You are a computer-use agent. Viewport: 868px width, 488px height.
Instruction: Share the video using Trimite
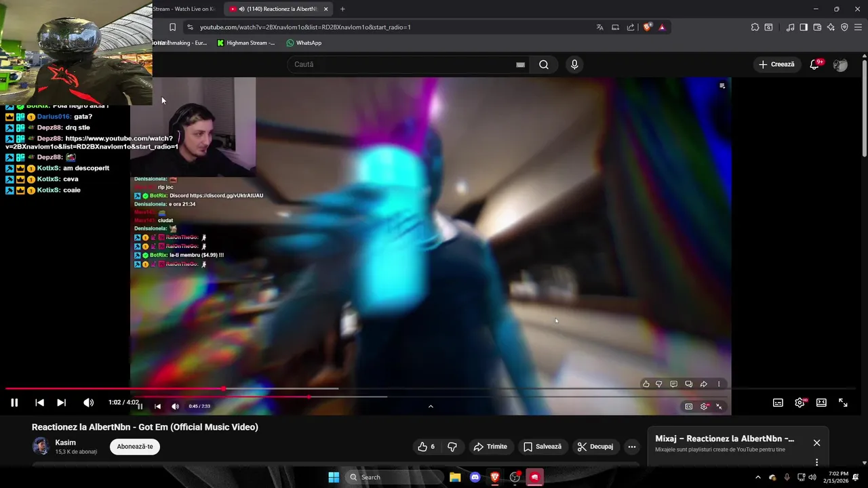[490, 447]
